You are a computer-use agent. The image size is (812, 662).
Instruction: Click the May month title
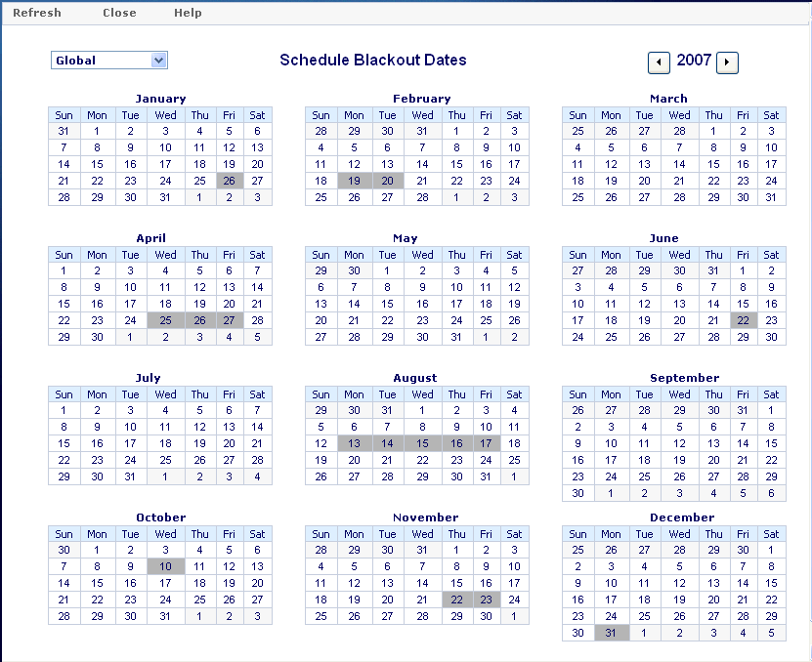(406, 238)
